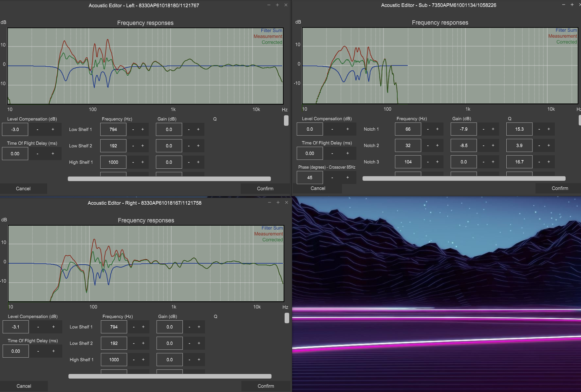Viewport: 581px width, 392px height.
Task: Click Level Compensation field showing -3.0
Action: point(15,129)
